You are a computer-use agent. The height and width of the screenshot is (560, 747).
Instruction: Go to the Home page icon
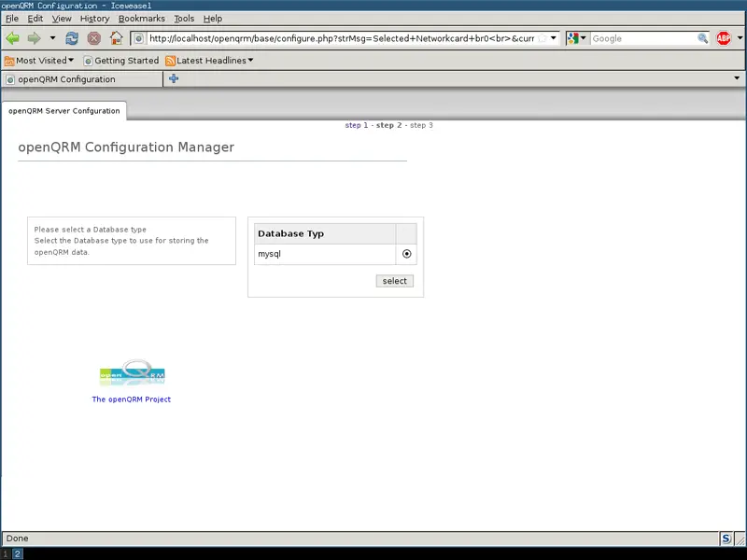(x=116, y=38)
